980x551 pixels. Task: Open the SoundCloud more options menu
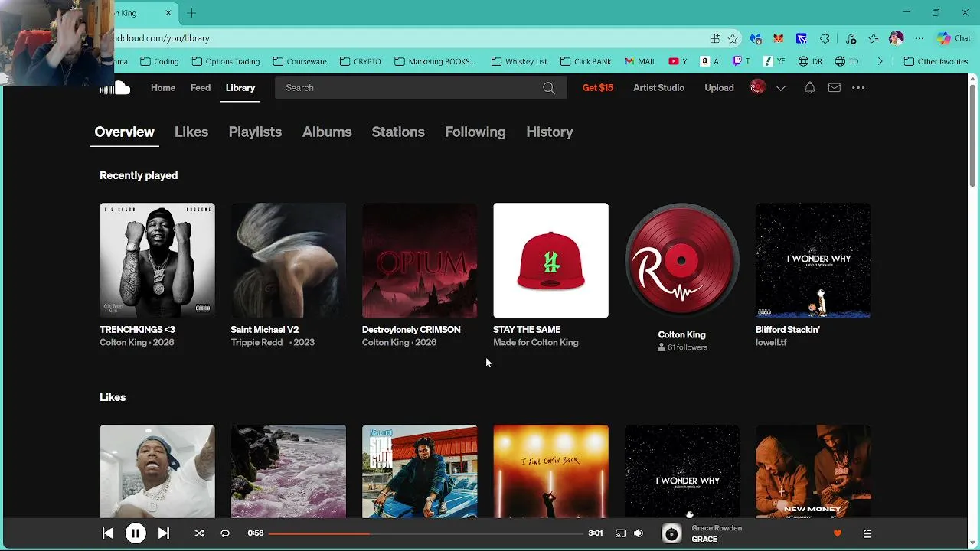(858, 88)
